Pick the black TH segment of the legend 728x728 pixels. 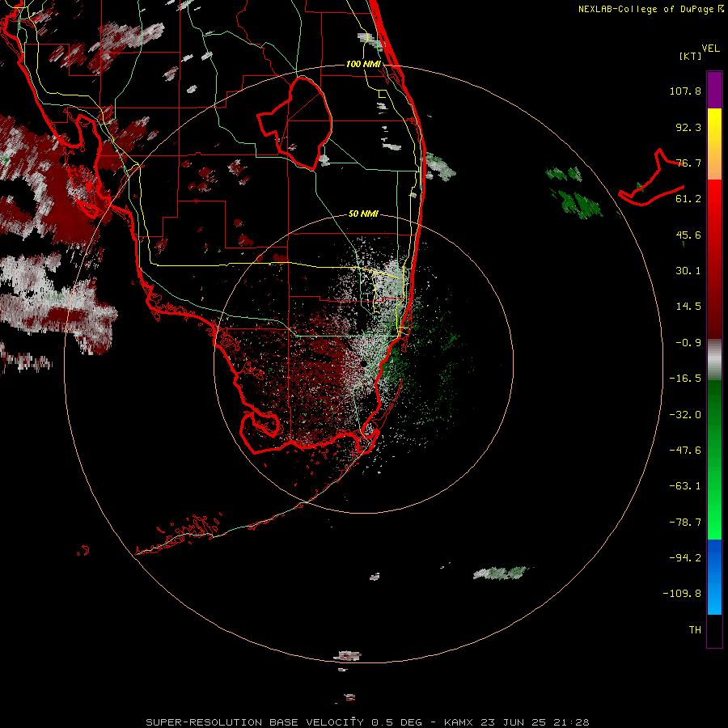pos(714,630)
